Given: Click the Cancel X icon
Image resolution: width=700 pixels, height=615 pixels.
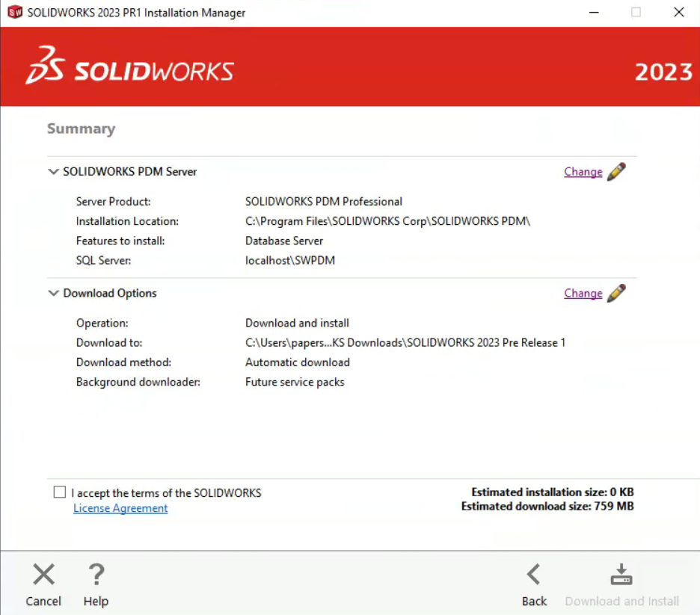Looking at the screenshot, I should click(x=43, y=574).
